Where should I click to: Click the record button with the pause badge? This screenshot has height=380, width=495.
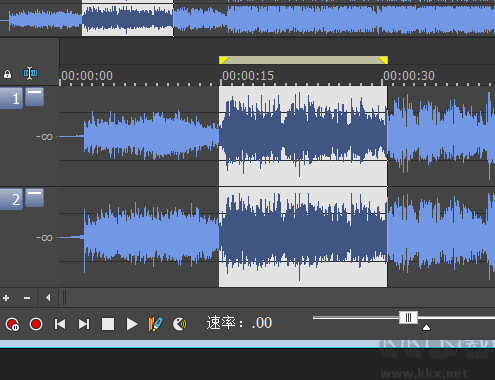click(12, 324)
